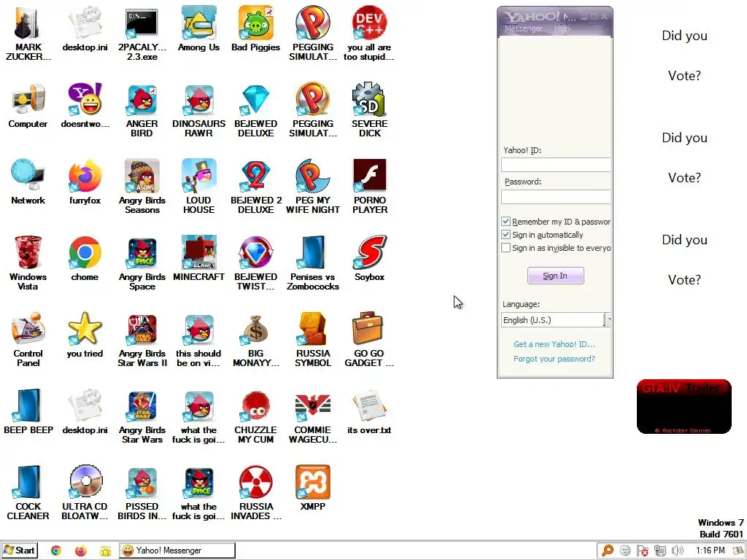Click the Angry Birds Star Wars icon

142,416
